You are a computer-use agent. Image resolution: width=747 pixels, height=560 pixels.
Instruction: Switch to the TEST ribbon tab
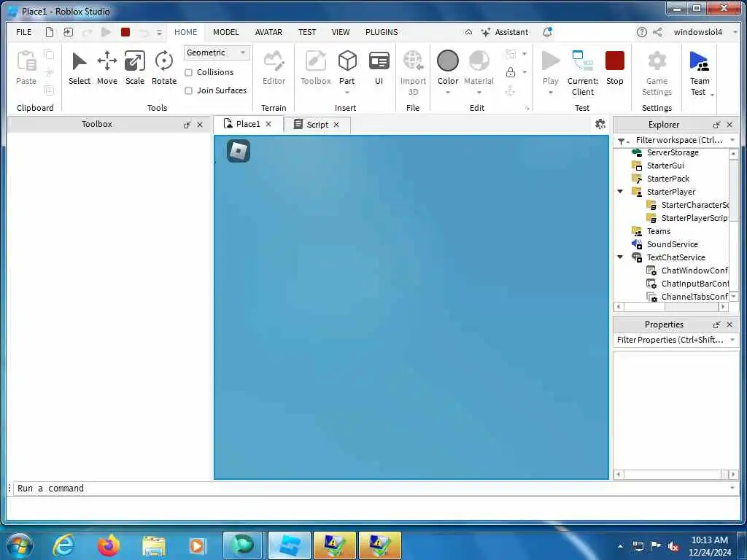pyautogui.click(x=307, y=32)
